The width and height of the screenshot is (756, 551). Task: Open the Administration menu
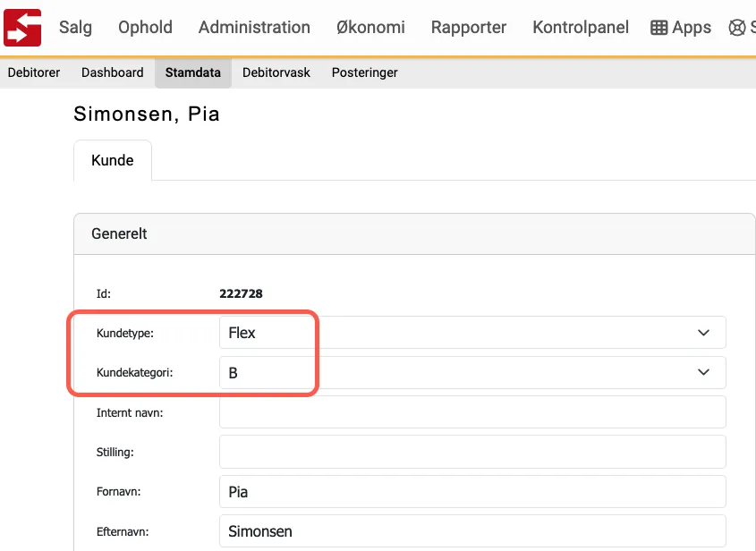253,28
